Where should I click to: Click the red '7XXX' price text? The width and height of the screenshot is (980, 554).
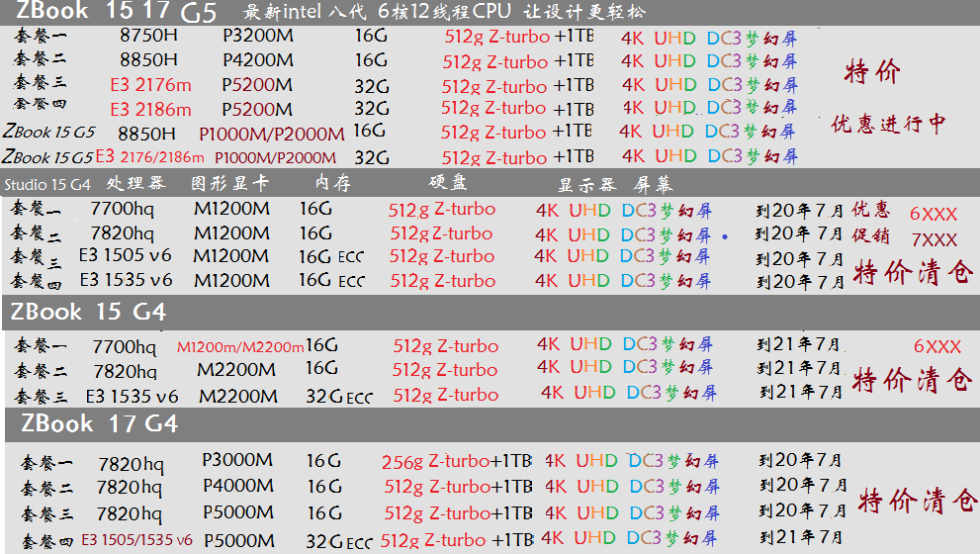point(934,239)
